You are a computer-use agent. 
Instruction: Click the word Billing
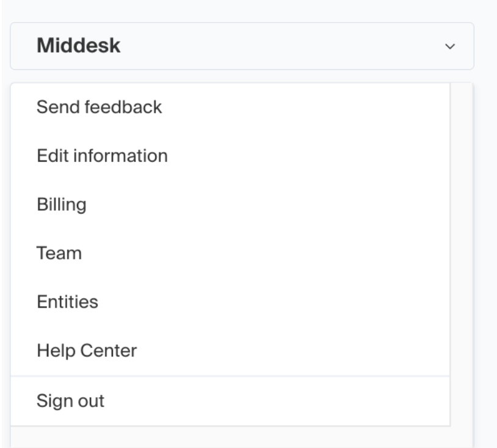(x=61, y=204)
